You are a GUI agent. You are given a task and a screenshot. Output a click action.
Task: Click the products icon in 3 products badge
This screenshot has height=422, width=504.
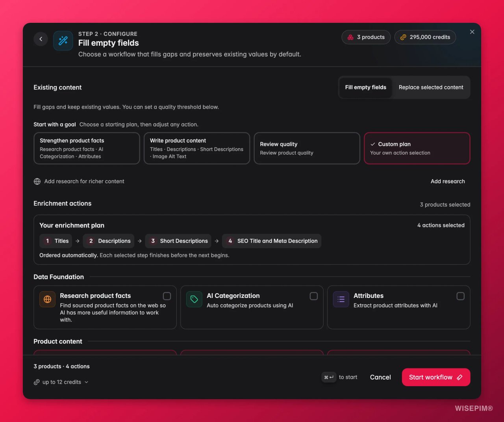click(350, 37)
